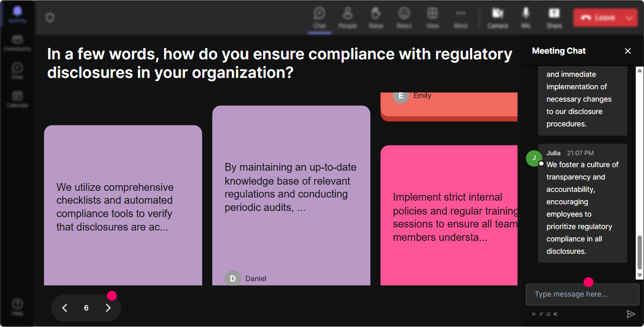
Task: Expand the Leave options dropdown arrow
Action: (x=630, y=18)
